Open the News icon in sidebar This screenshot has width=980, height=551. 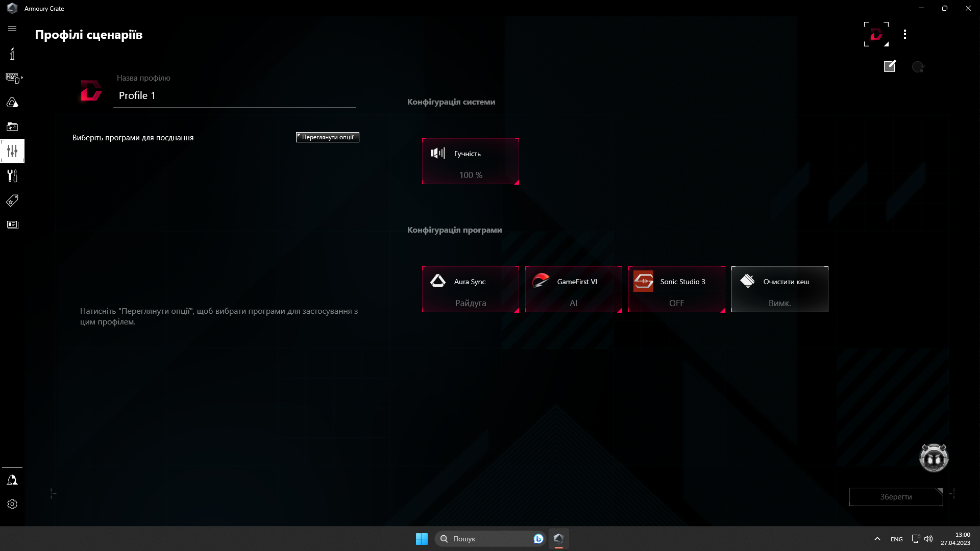(x=12, y=225)
